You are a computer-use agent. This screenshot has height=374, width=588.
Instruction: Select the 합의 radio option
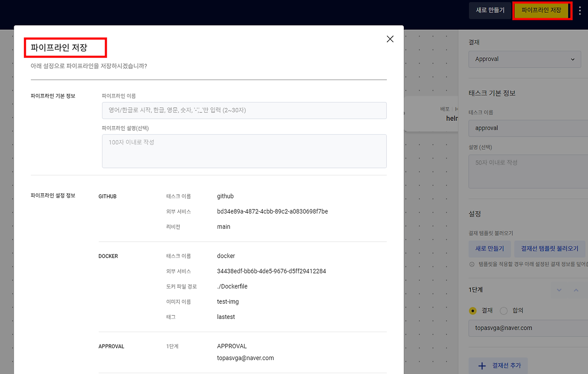[503, 311]
